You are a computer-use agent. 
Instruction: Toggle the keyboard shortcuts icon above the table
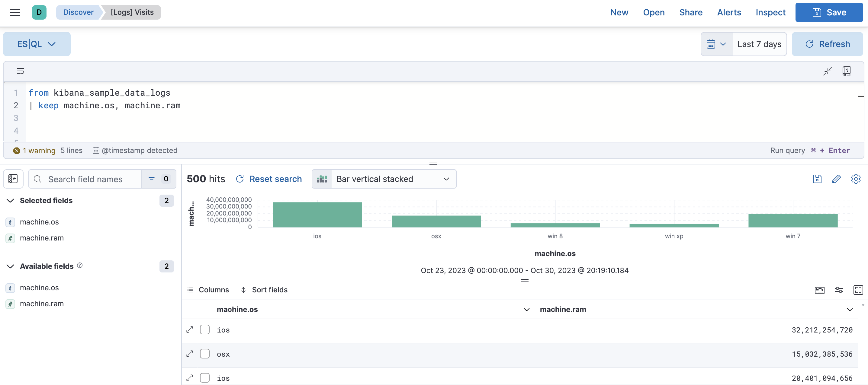(819, 290)
